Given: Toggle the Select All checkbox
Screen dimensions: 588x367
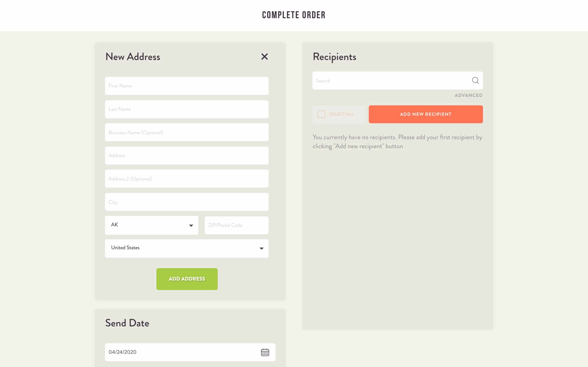Looking at the screenshot, I should coord(321,114).
